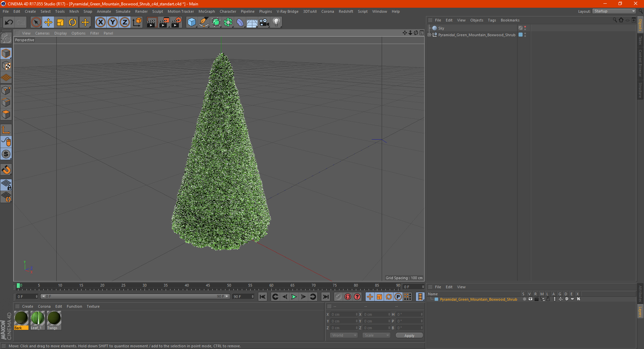Toggle Sky object visibility dots

click(x=525, y=28)
